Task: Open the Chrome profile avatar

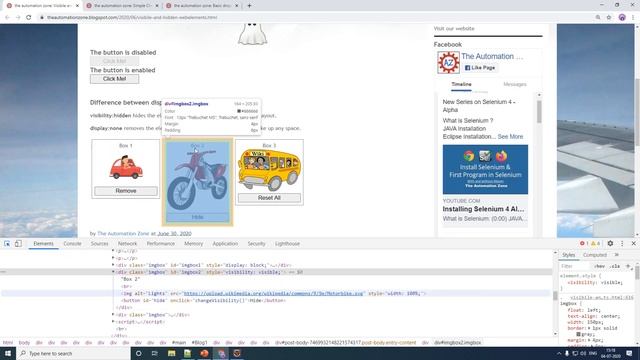Action: tap(622, 18)
